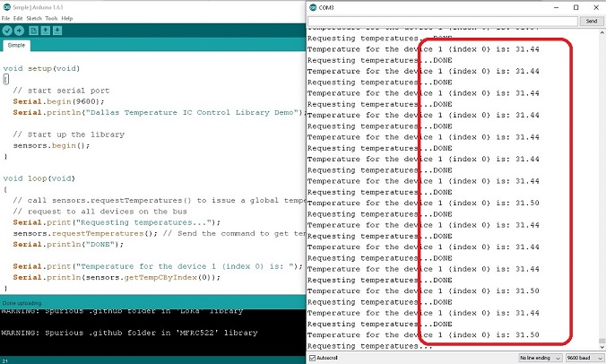
Task: Open the Sketch menu
Action: pyautogui.click(x=34, y=18)
